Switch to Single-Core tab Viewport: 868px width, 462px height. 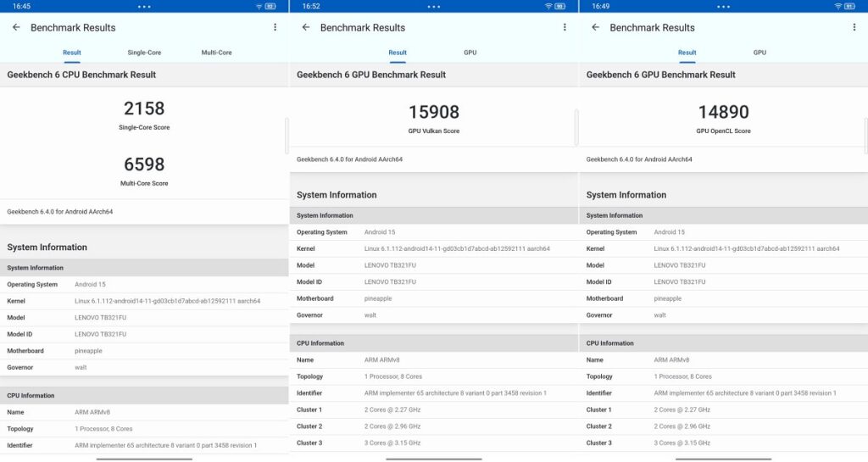(144, 53)
